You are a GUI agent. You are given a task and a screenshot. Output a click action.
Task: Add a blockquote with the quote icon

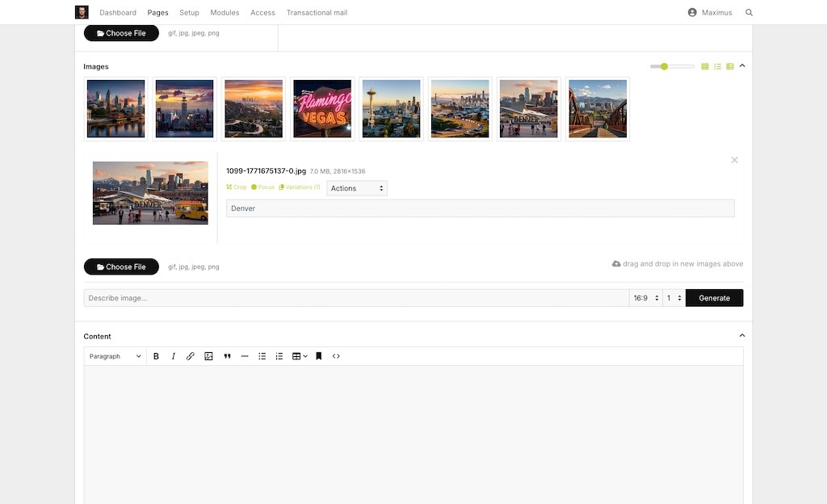pos(227,356)
